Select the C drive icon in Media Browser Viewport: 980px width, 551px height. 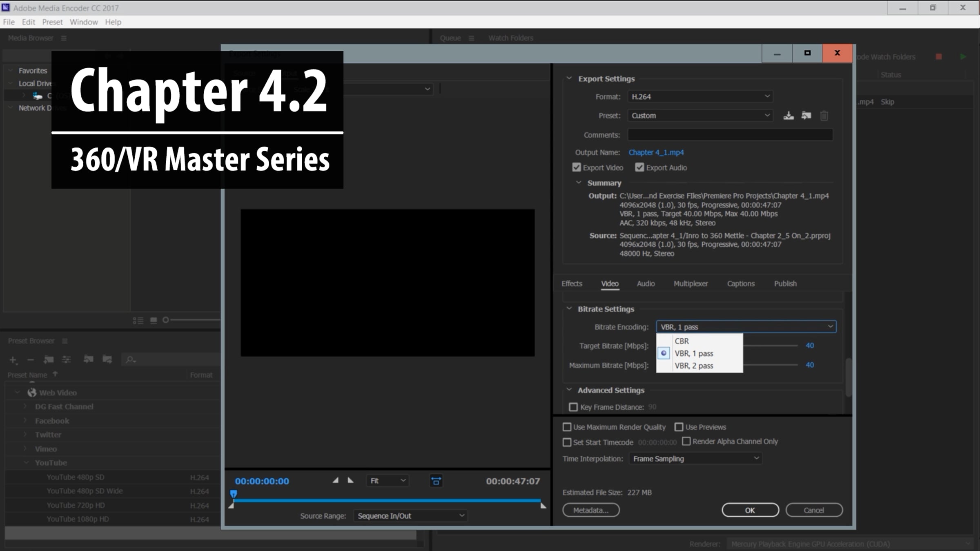click(x=38, y=96)
